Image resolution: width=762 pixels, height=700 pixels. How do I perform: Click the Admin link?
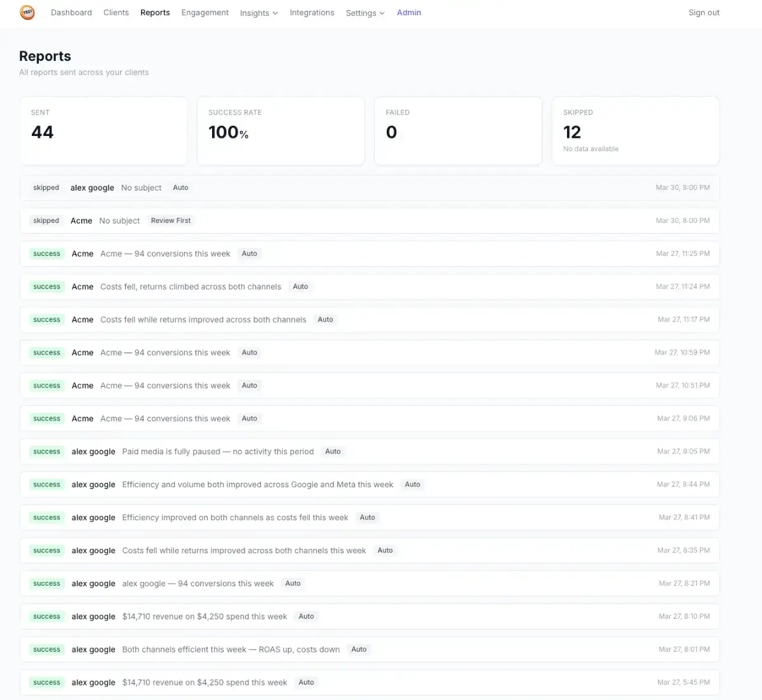click(409, 13)
